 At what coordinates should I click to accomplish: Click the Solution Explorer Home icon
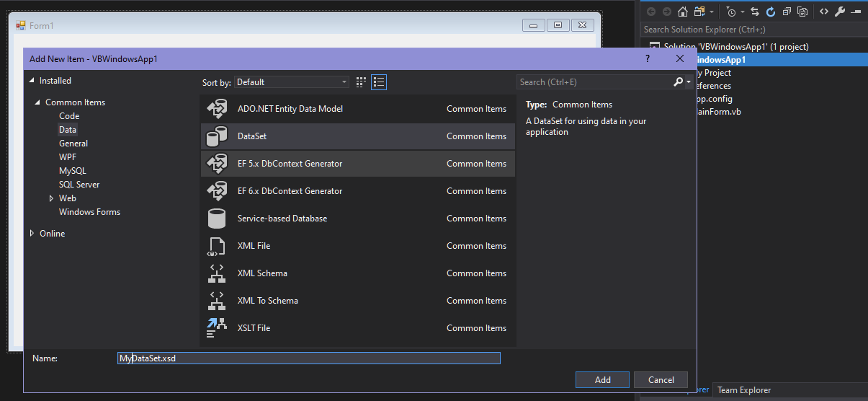pos(683,12)
